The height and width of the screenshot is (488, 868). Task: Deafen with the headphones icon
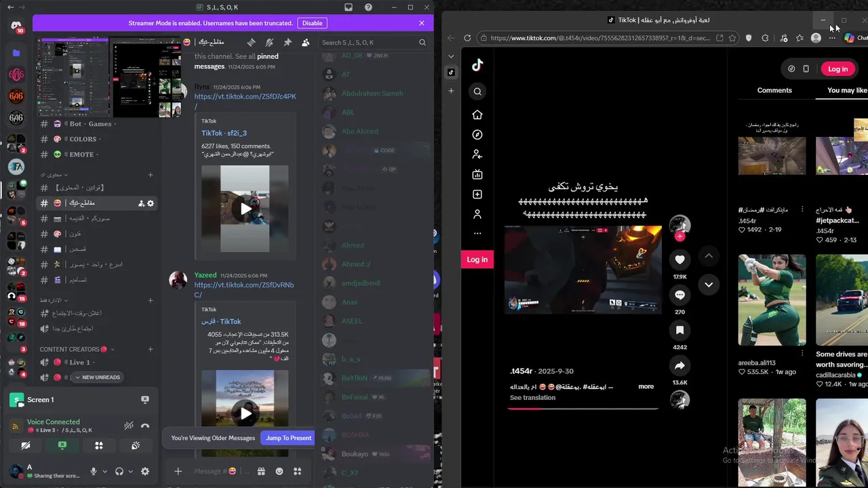[119, 472]
